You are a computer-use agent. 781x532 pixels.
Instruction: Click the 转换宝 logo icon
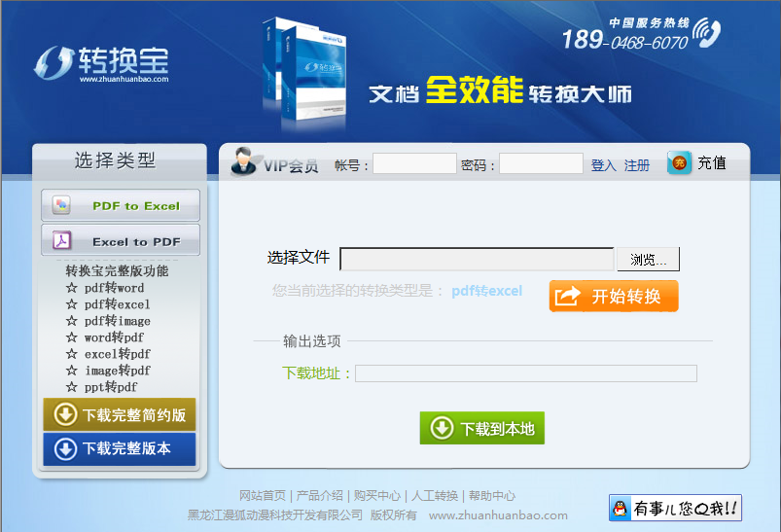pyautogui.click(x=54, y=62)
